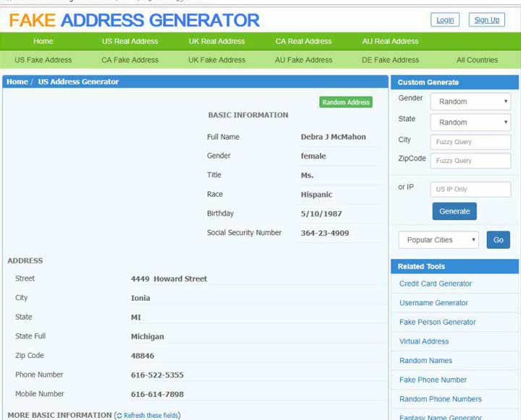
Task: Expand the Popular Cities dropdown
Action: (439, 240)
